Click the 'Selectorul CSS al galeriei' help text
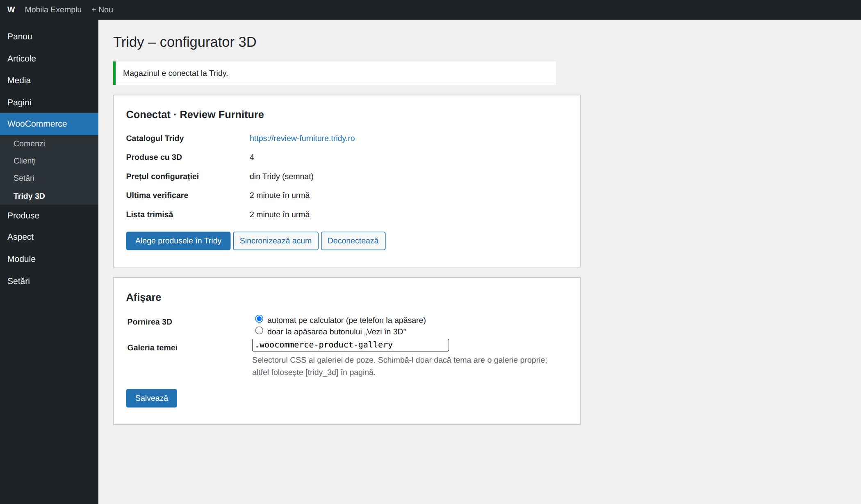861x504 pixels. click(x=400, y=366)
